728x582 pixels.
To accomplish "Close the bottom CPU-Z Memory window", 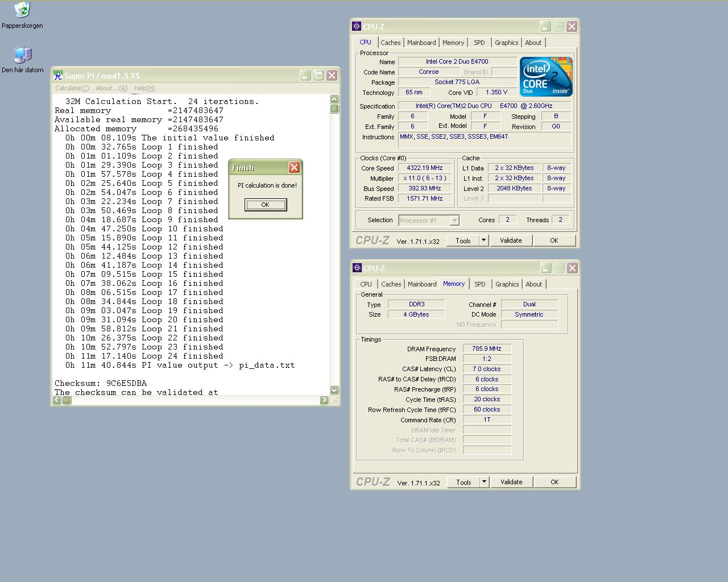I will click(573, 268).
